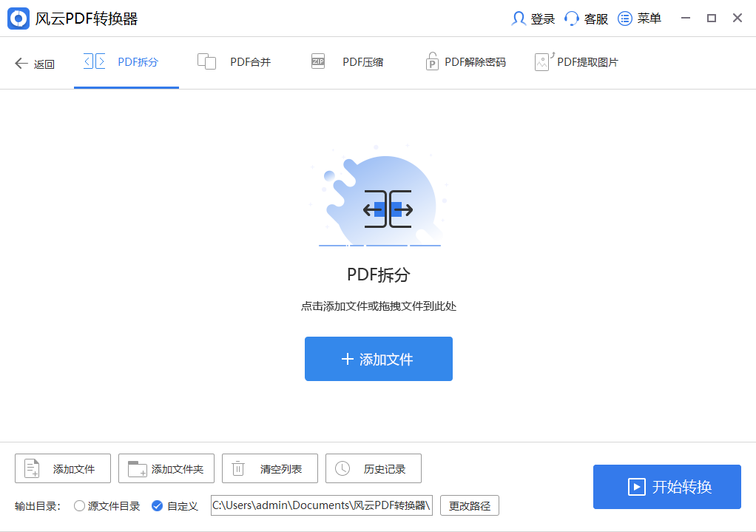Click the PDF split tab icon
Viewport: 756px width, 532px height.
pyautogui.click(x=94, y=61)
